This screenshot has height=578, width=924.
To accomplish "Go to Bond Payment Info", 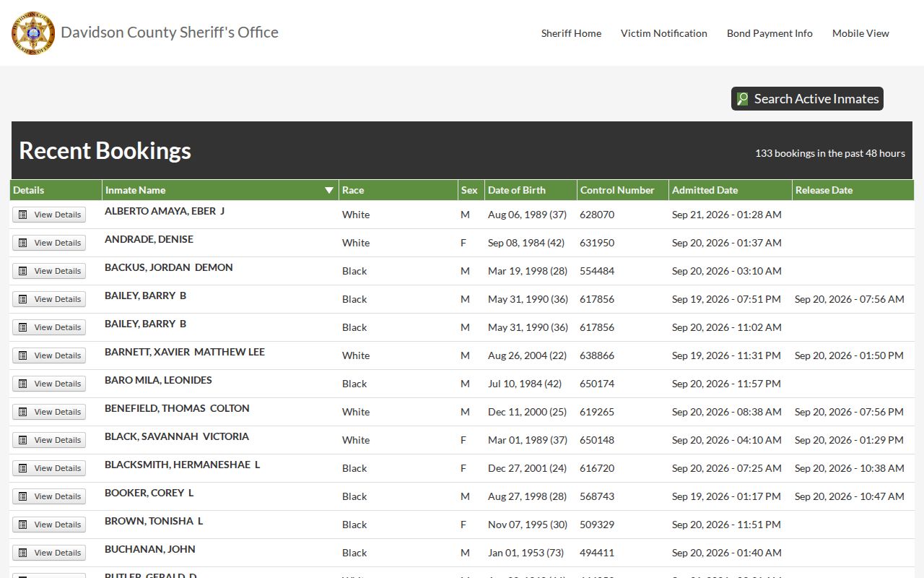I will click(x=770, y=33).
